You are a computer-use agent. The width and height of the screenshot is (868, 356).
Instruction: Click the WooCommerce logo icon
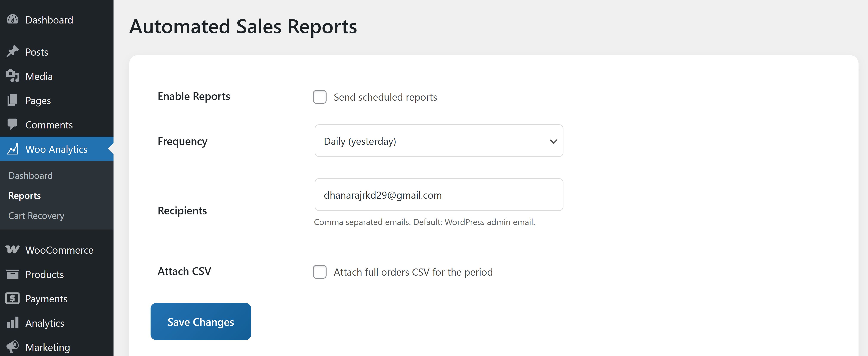(12, 250)
